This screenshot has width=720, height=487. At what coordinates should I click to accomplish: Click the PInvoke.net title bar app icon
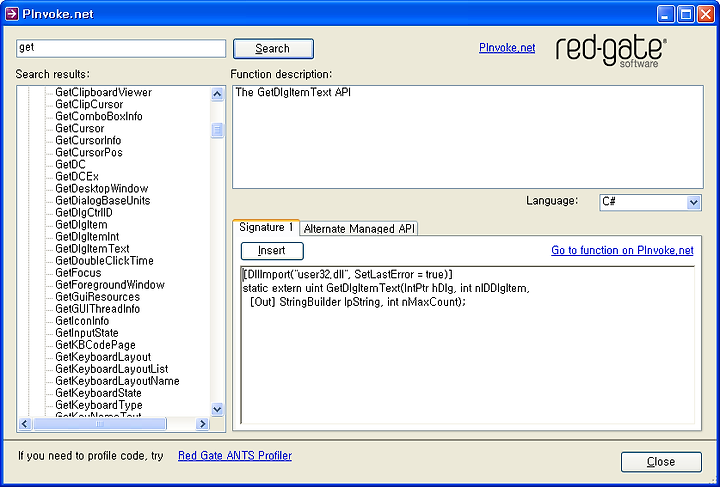tap(11, 14)
